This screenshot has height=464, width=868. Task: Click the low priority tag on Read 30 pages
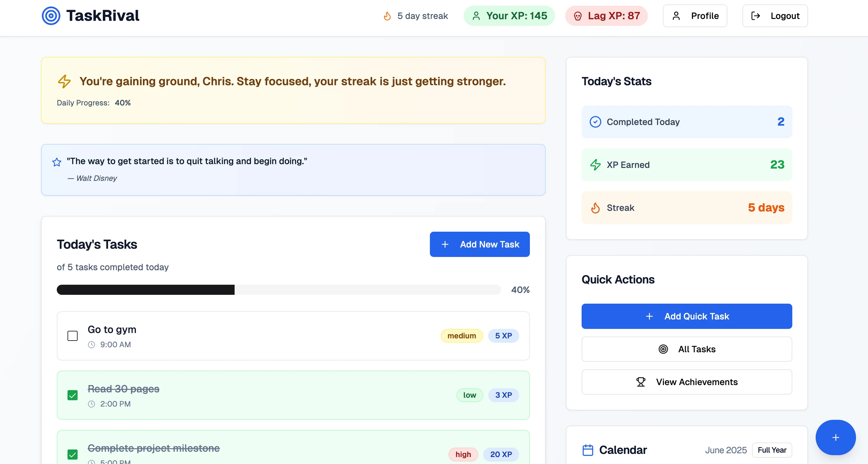[x=469, y=395]
